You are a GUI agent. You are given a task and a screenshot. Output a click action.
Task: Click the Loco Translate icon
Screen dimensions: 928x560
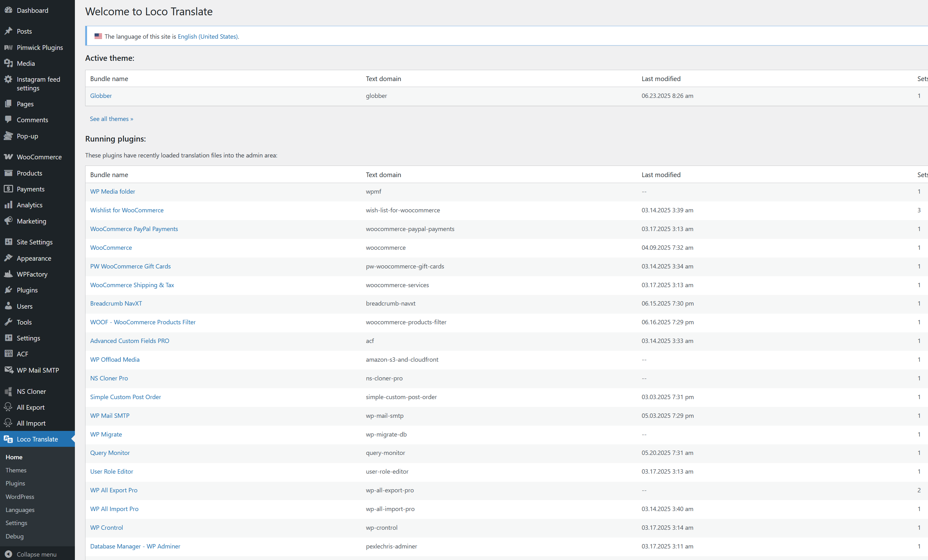point(8,439)
